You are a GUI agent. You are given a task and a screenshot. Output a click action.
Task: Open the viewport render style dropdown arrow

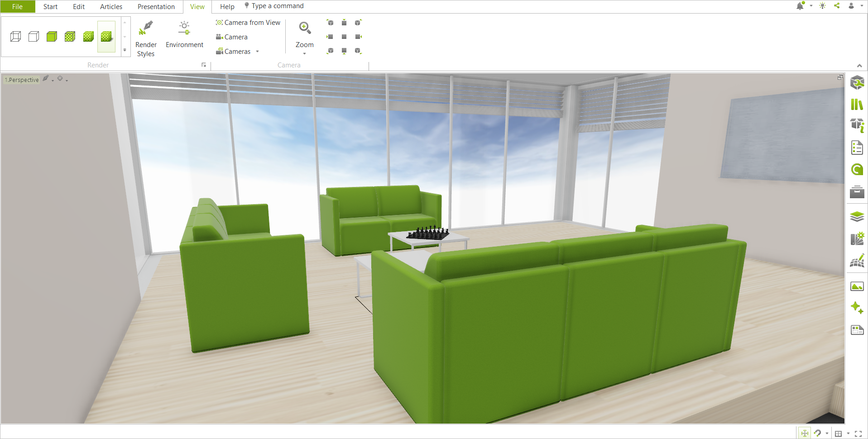pos(53,81)
